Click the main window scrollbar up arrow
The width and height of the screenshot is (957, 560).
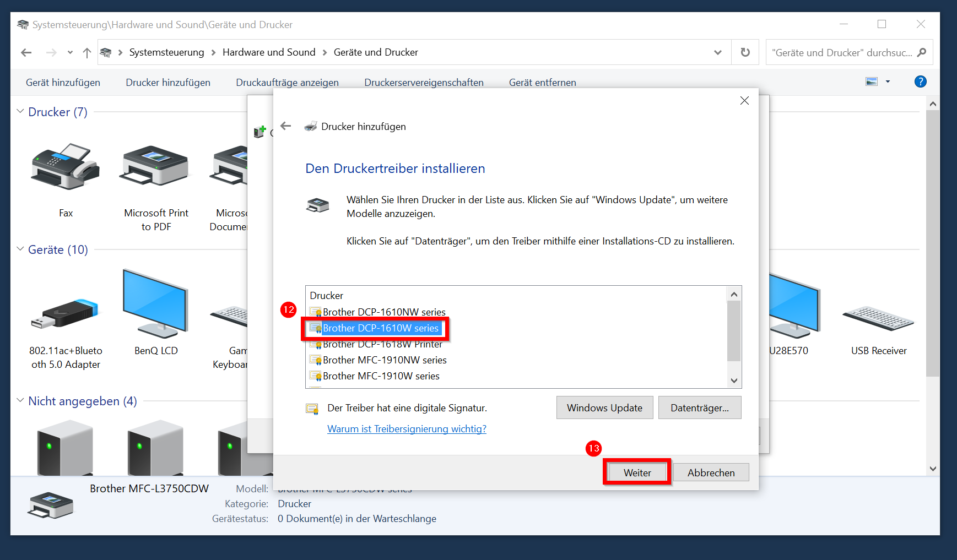933,104
